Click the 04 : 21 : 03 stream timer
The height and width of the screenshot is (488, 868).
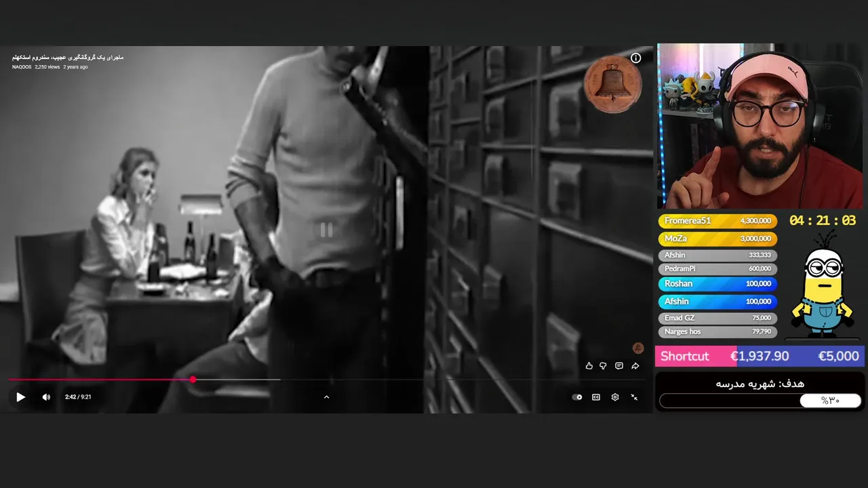coord(823,221)
